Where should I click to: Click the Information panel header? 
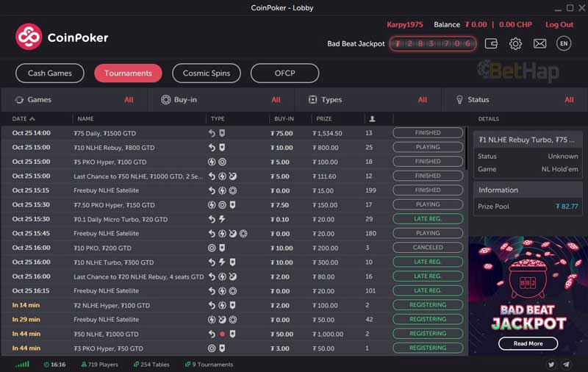pyautogui.click(x=528, y=190)
